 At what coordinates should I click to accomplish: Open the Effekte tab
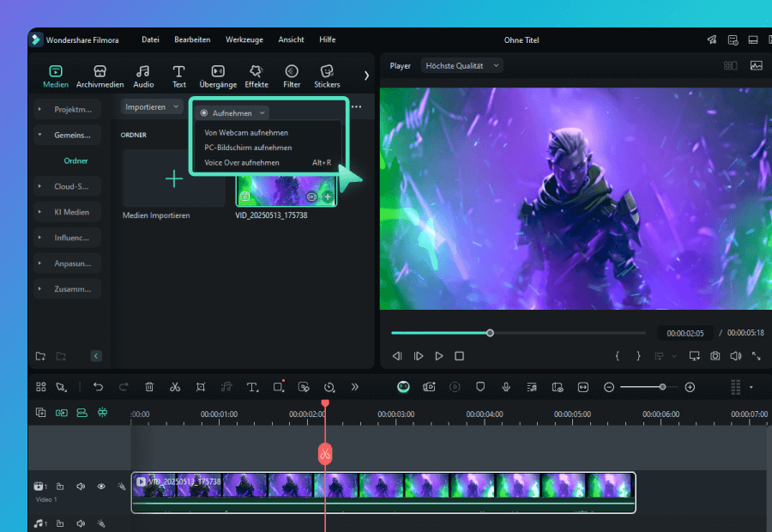[256, 76]
